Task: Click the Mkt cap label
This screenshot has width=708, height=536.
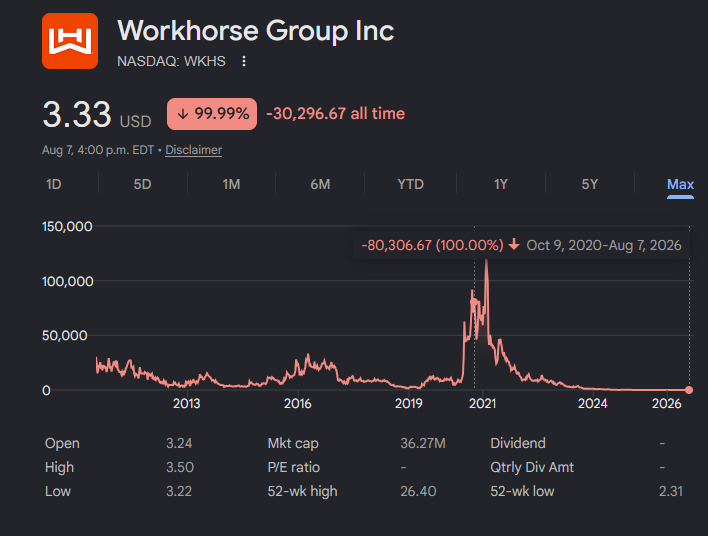Action: [293, 443]
